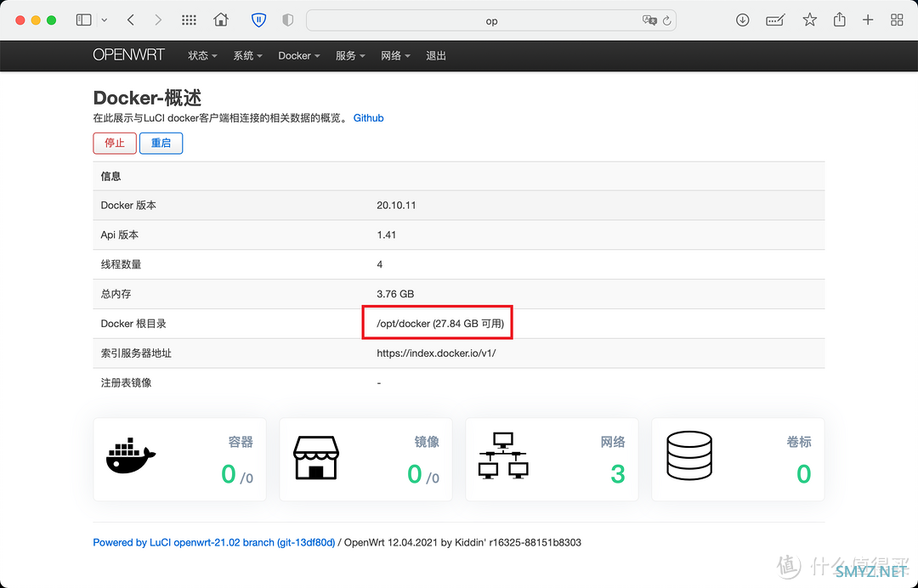Bookmark page with star icon

point(809,20)
